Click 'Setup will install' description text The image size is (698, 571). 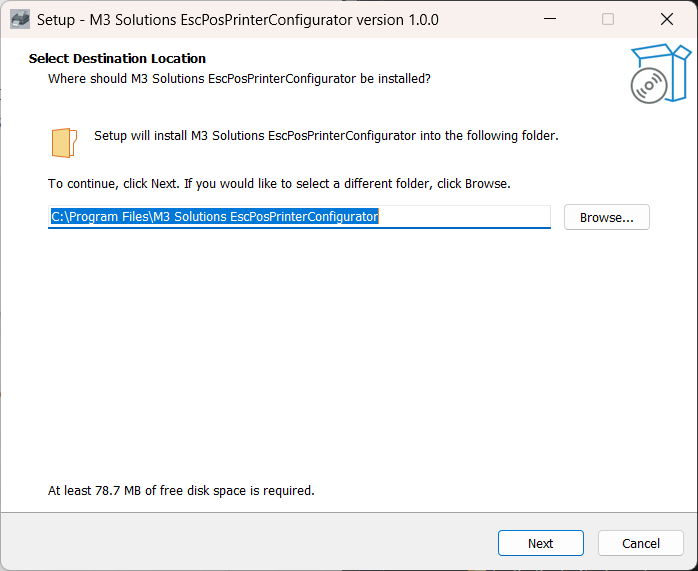[326, 136]
